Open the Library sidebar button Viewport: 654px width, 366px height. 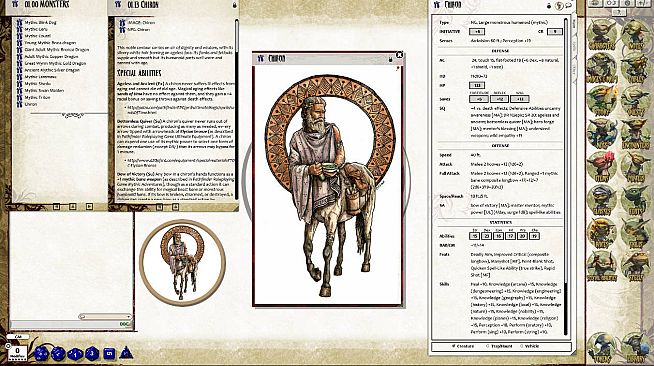click(x=636, y=348)
